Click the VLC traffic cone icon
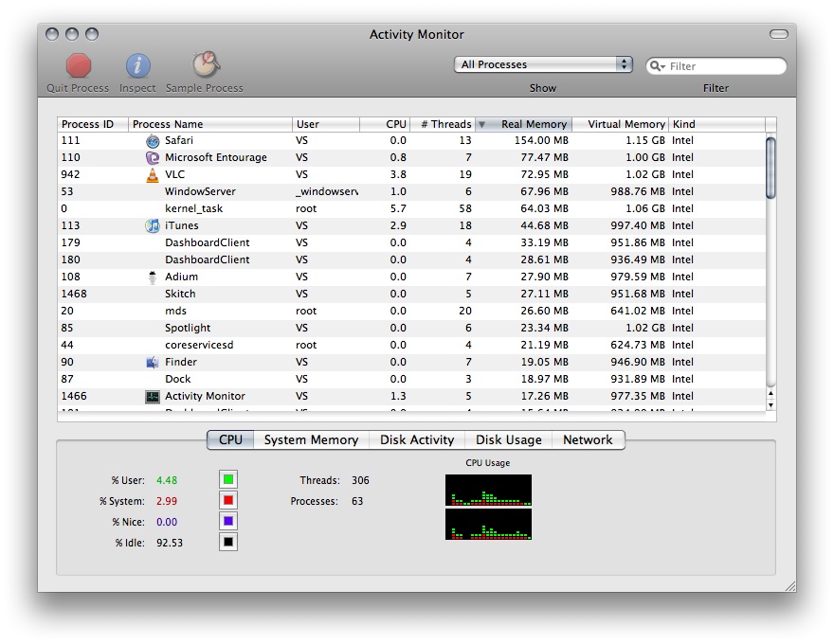This screenshot has width=834, height=644. point(153,175)
